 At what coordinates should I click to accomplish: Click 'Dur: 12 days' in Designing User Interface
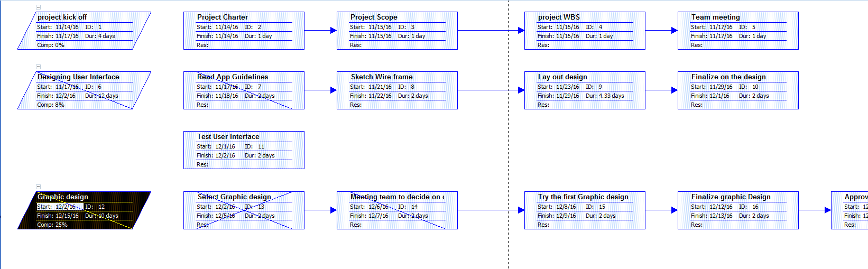point(101,96)
